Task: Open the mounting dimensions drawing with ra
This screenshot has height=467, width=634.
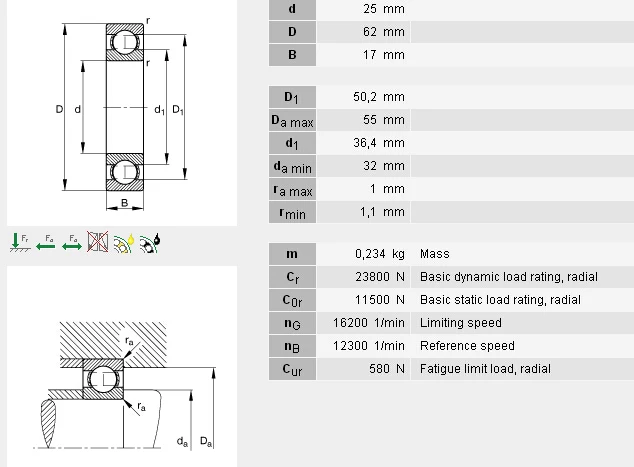Action: pyautogui.click(x=122, y=366)
